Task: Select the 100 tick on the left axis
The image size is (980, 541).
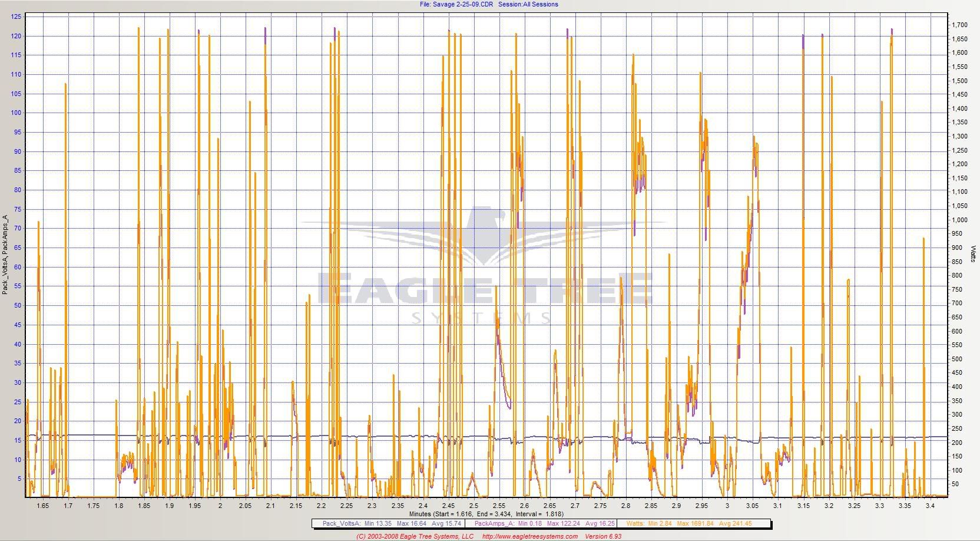Action: 16,113
